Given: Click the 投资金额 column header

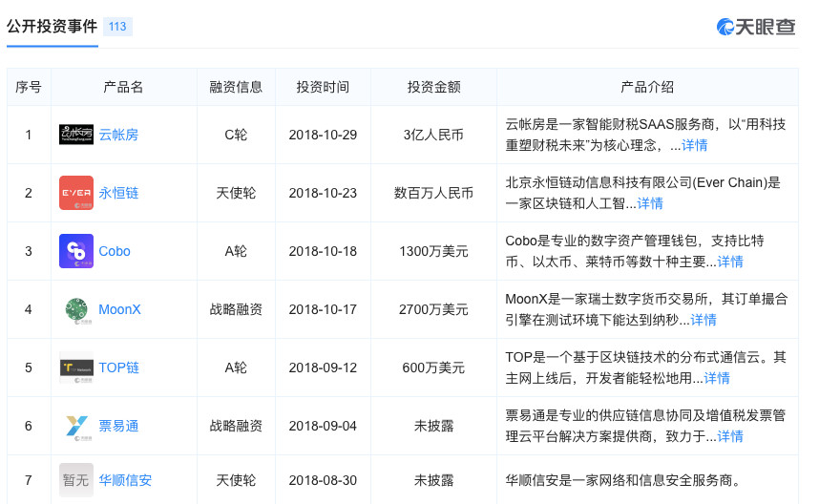Looking at the screenshot, I should pos(433,87).
